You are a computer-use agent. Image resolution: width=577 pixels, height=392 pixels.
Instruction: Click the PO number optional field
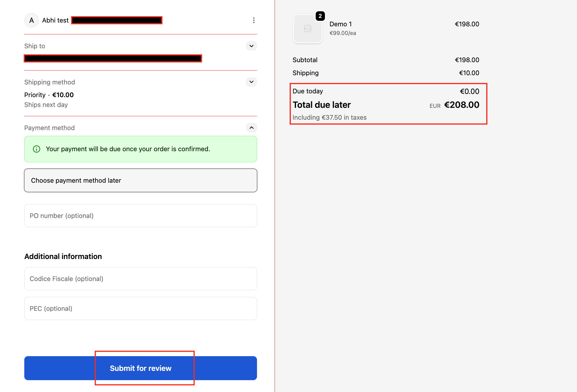[x=140, y=216]
